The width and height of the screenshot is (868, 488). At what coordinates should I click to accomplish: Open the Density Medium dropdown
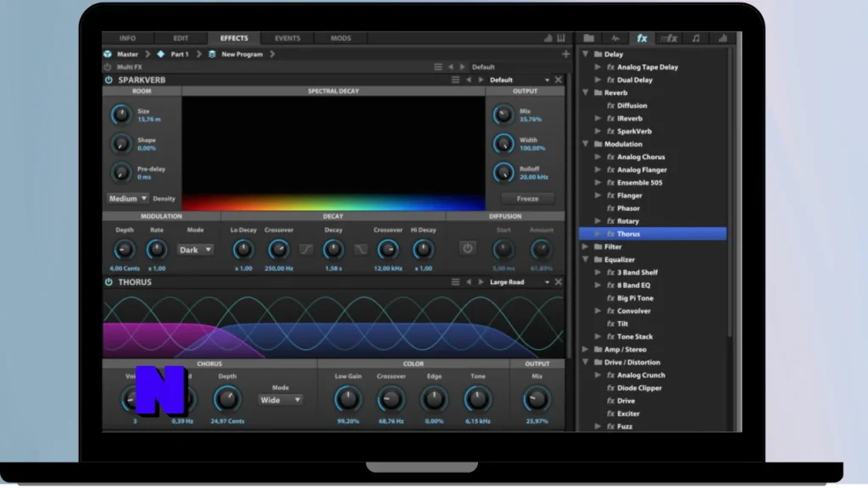pos(127,198)
